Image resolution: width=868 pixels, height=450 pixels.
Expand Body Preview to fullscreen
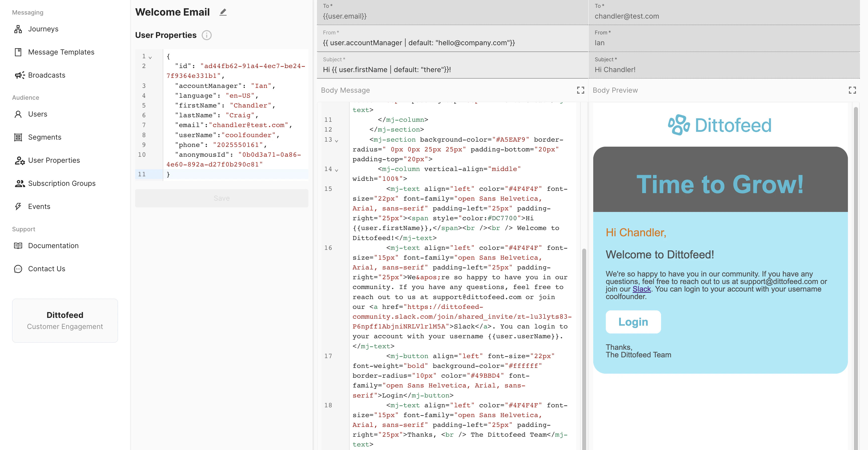point(852,90)
